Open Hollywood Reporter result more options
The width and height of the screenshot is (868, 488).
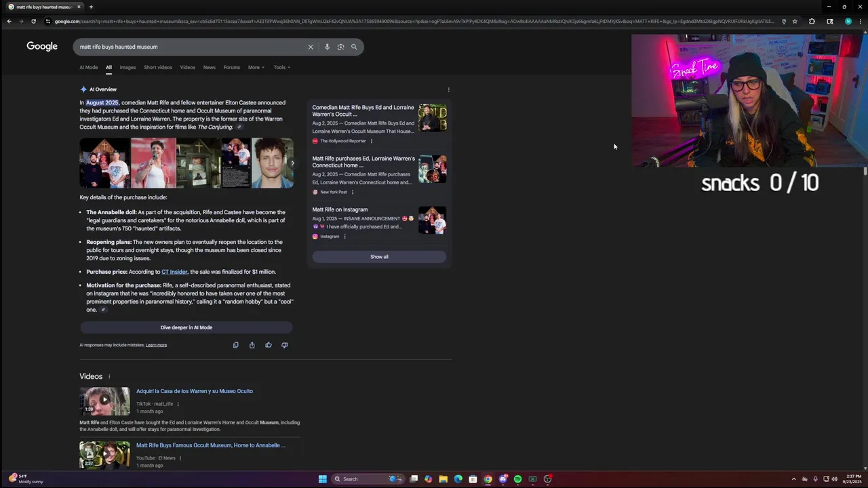click(372, 141)
